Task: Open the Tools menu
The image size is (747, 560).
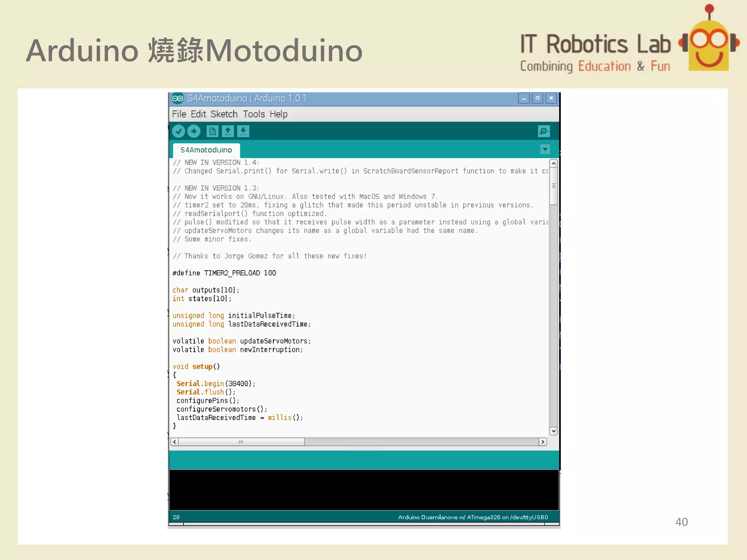Action: 254,114
